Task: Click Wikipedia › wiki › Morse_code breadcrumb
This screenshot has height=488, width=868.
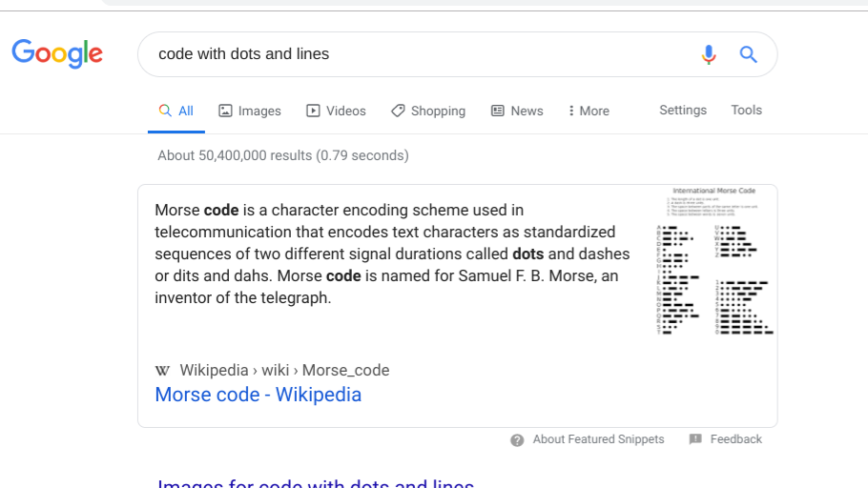Action: pyautogui.click(x=284, y=370)
